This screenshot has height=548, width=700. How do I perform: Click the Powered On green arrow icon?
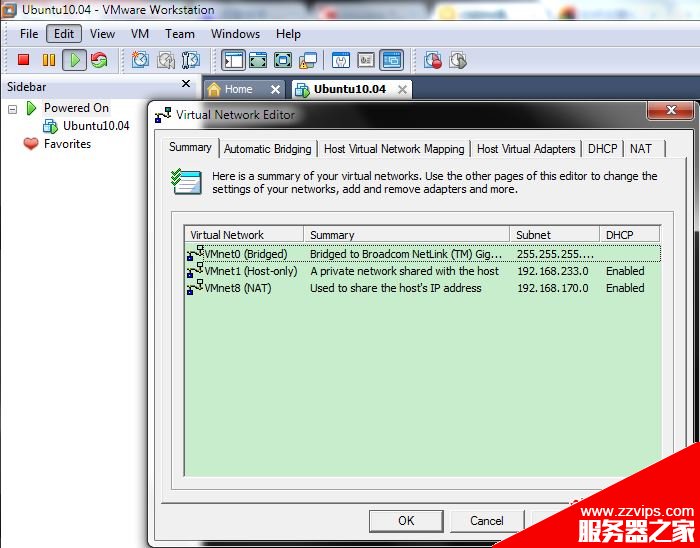pos(31,108)
